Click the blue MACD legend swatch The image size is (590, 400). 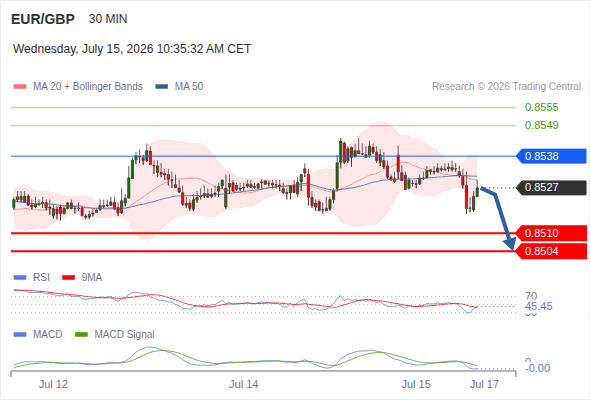click(20, 335)
